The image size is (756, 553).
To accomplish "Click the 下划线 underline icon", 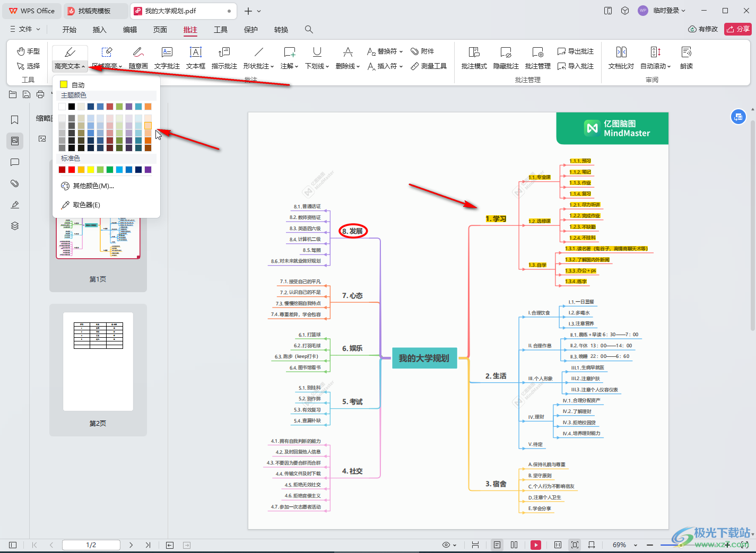I will click(x=317, y=52).
